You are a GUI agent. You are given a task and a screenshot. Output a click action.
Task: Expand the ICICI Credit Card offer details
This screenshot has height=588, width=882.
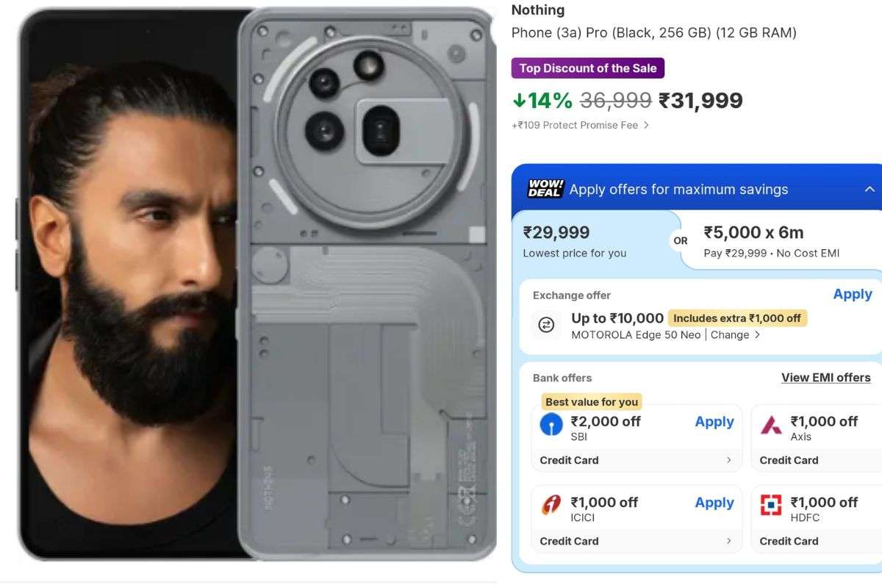click(637, 541)
